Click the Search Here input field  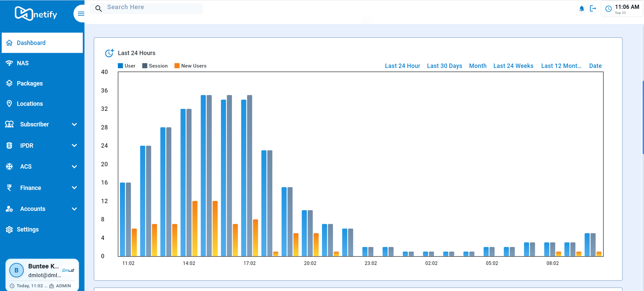[152, 7]
